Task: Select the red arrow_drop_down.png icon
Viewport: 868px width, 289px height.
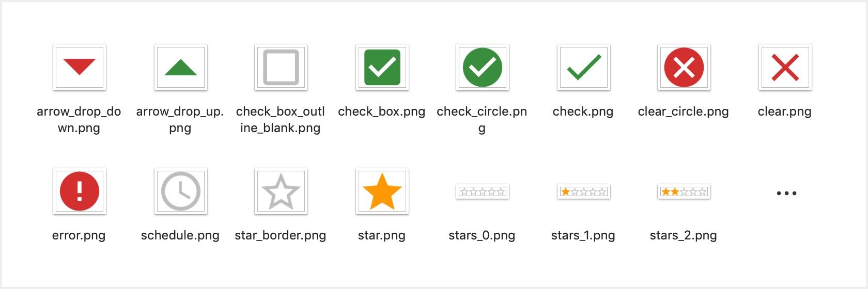Action: coord(80,67)
